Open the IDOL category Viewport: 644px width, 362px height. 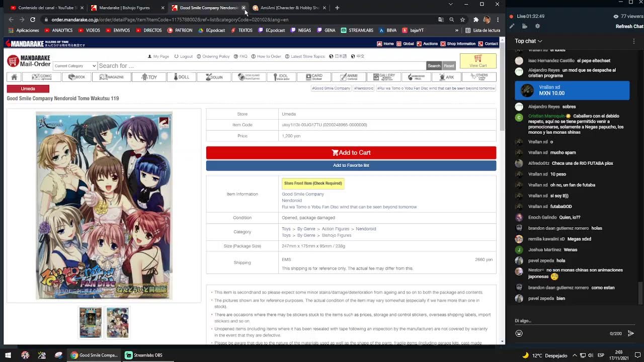(x=281, y=77)
